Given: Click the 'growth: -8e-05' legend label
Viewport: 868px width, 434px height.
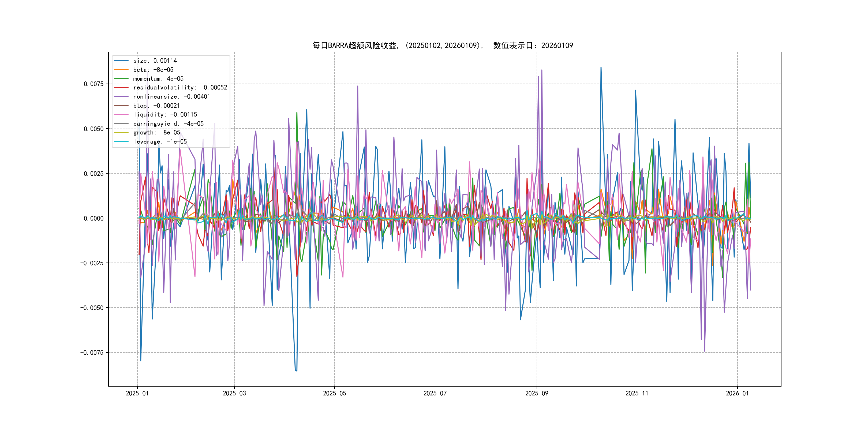Looking at the screenshot, I should pos(156,132).
